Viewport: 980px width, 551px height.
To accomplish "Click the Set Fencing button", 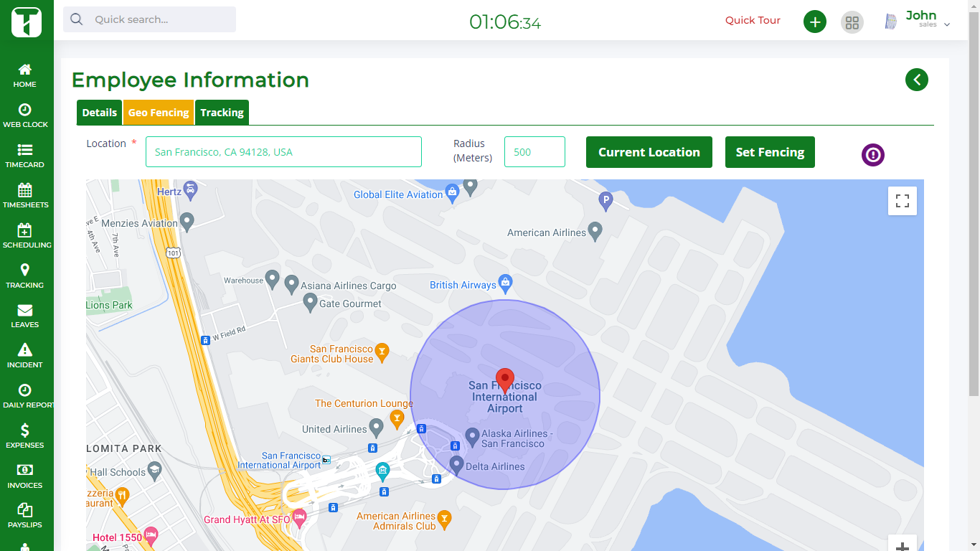I will [770, 152].
